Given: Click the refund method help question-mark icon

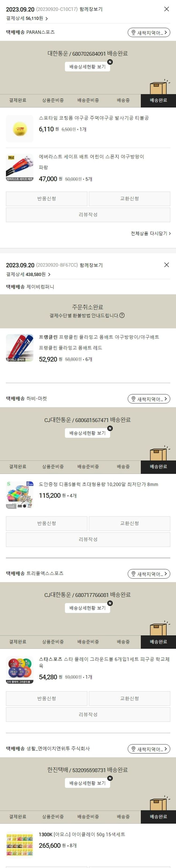Looking at the screenshot, I should point(122,315).
